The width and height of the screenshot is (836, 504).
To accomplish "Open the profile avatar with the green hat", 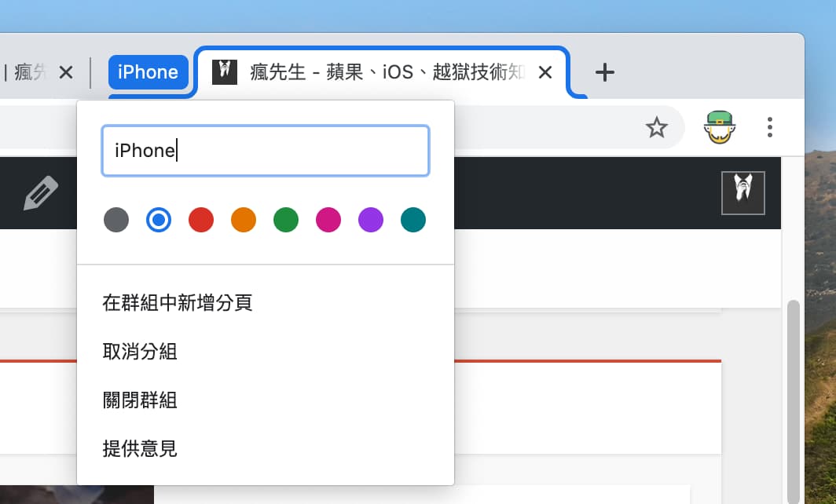I will click(x=719, y=127).
